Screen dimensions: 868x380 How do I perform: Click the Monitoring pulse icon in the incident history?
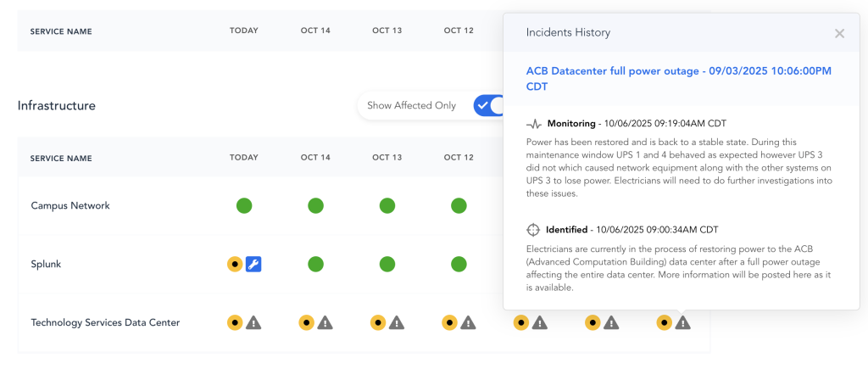pyautogui.click(x=533, y=124)
